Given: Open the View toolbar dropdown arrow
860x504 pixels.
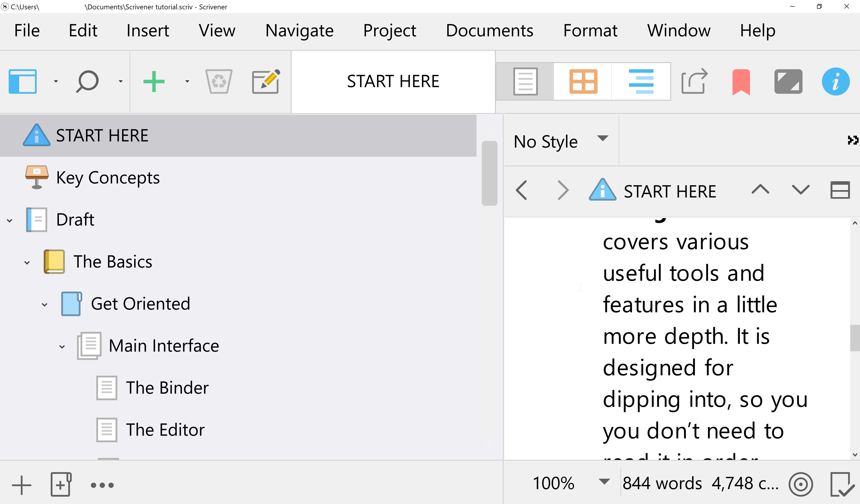Looking at the screenshot, I should pos(56,81).
